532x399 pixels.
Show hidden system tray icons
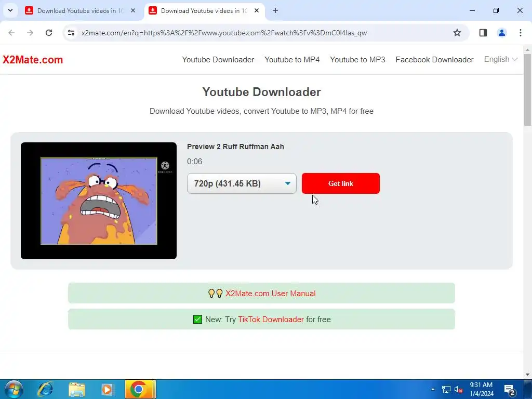(x=433, y=389)
